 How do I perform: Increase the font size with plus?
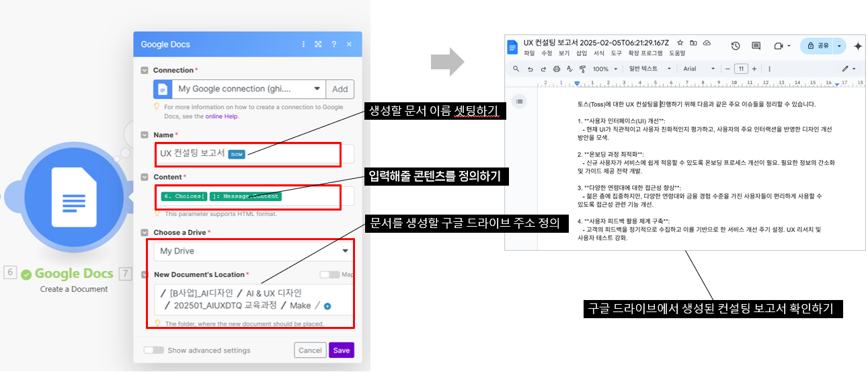click(754, 69)
